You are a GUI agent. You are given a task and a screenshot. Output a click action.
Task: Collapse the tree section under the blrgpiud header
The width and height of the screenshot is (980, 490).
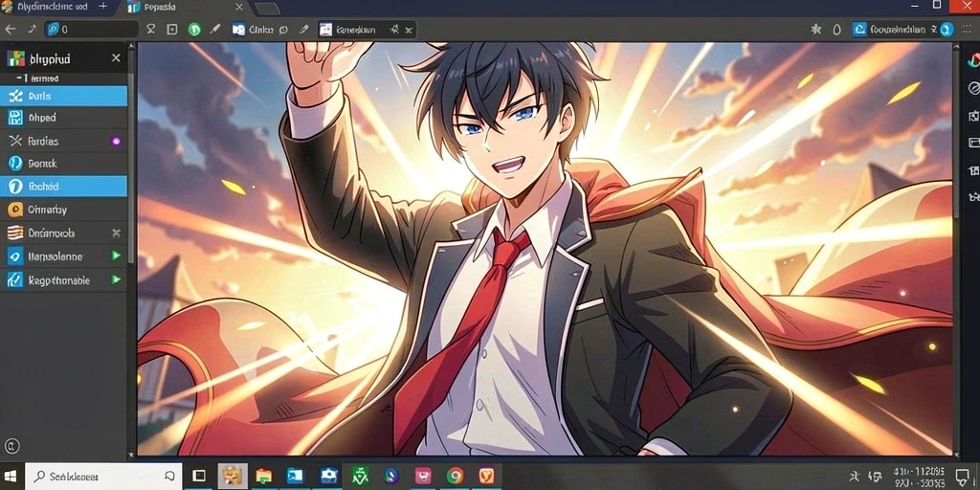click(x=17, y=78)
